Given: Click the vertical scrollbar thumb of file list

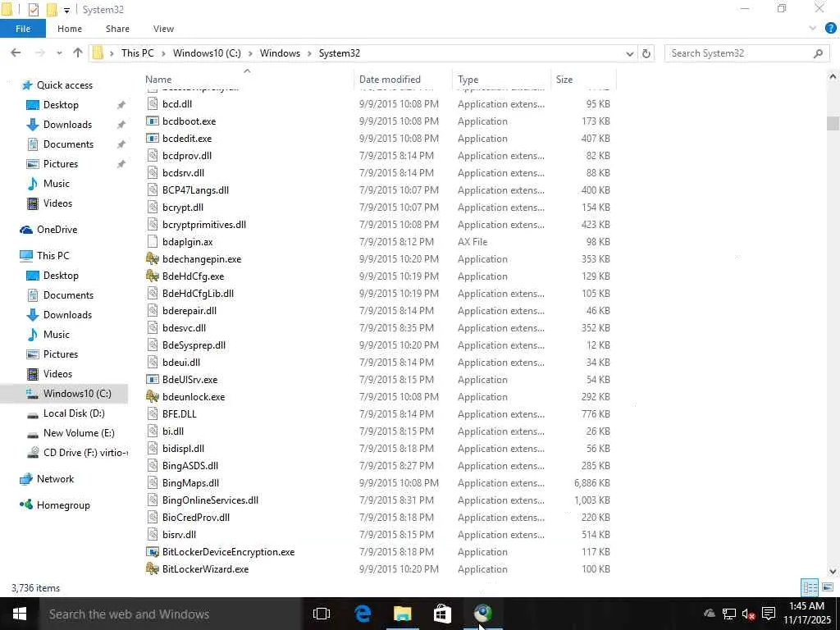Looking at the screenshot, I should (x=833, y=123).
